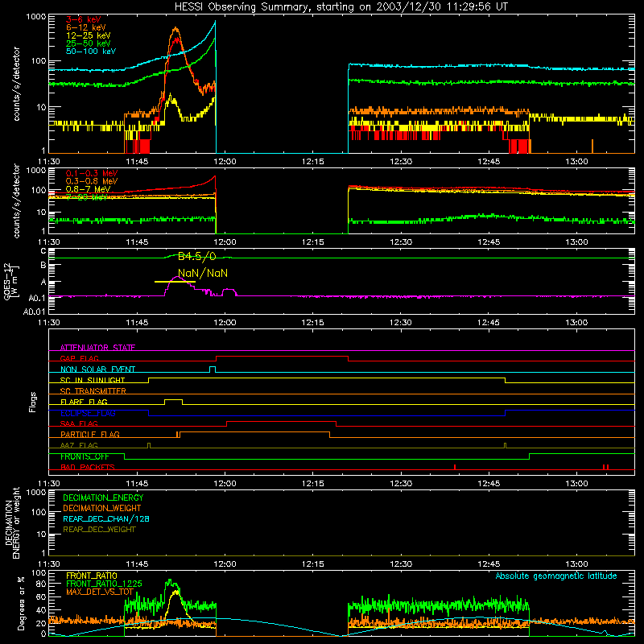Click the yellow '0.8-7 MeV' legend label
Image resolution: width=644 pixels, height=644 pixels.
pos(88,189)
